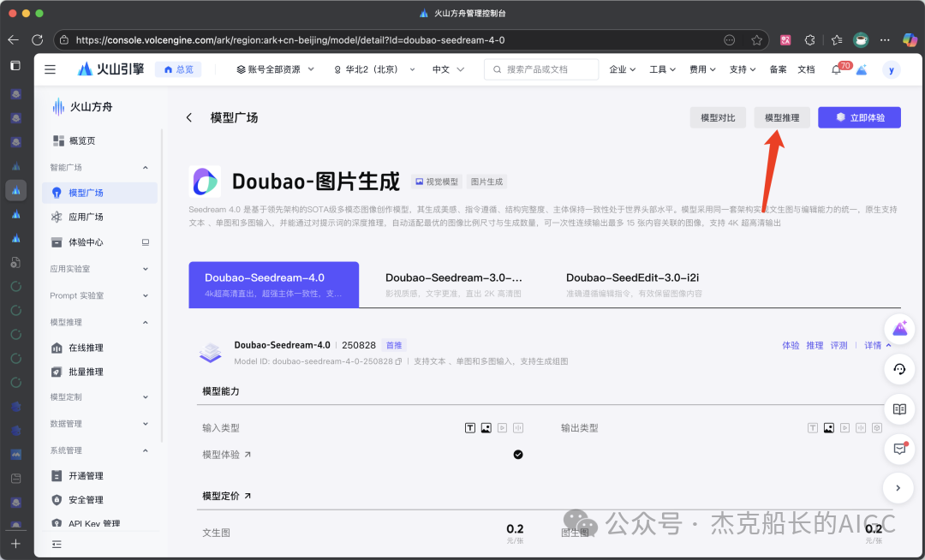The width and height of the screenshot is (925, 560).
Task: Switch to the Doubao-Seedream-3.0 tab
Action: 454,285
